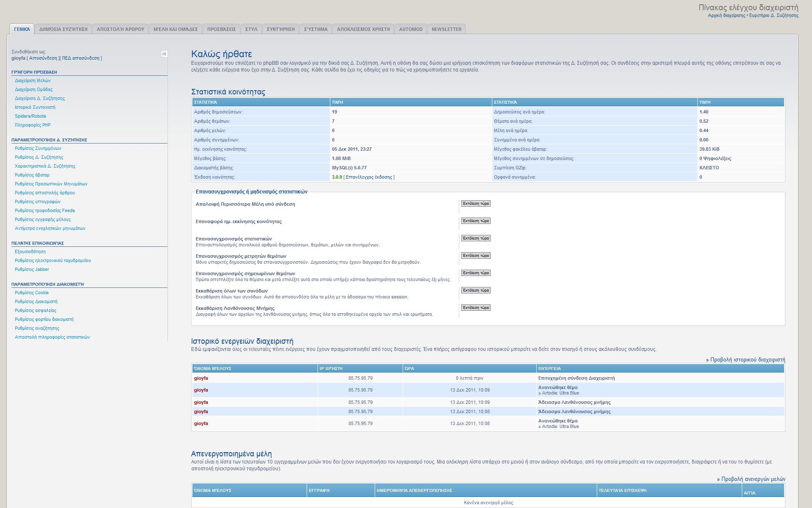This screenshot has width=812, height=508.
Task: Go to Αρχική διαχείρισης link
Action: [727, 15]
